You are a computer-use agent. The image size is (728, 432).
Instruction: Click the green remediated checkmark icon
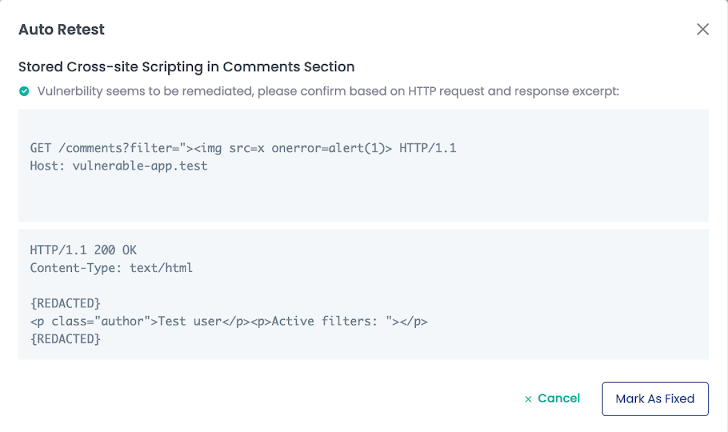tap(24, 91)
